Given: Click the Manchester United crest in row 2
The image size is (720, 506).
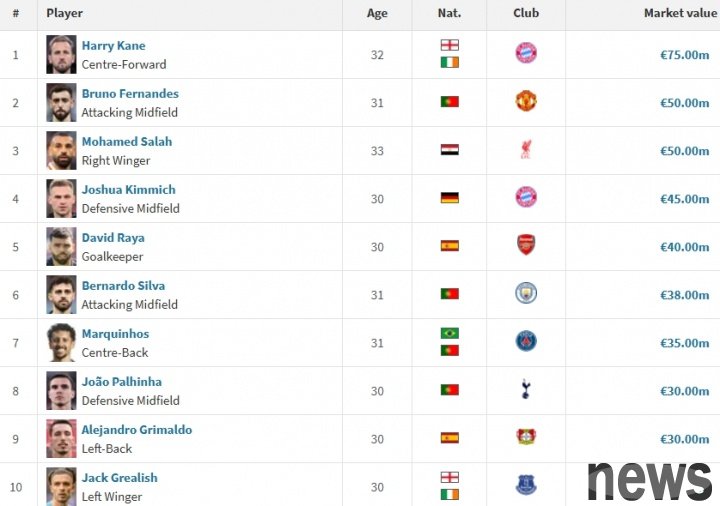Looking at the screenshot, I should click(x=526, y=102).
